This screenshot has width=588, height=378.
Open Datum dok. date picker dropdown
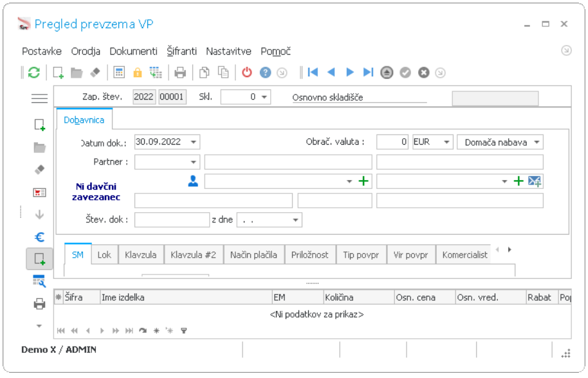[194, 142]
